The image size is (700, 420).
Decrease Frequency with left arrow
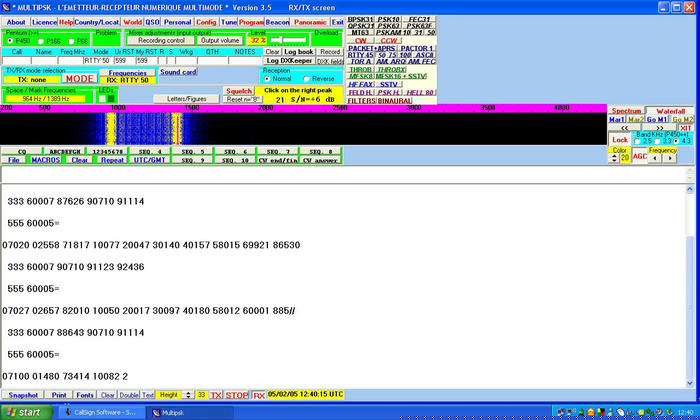pos(655,158)
